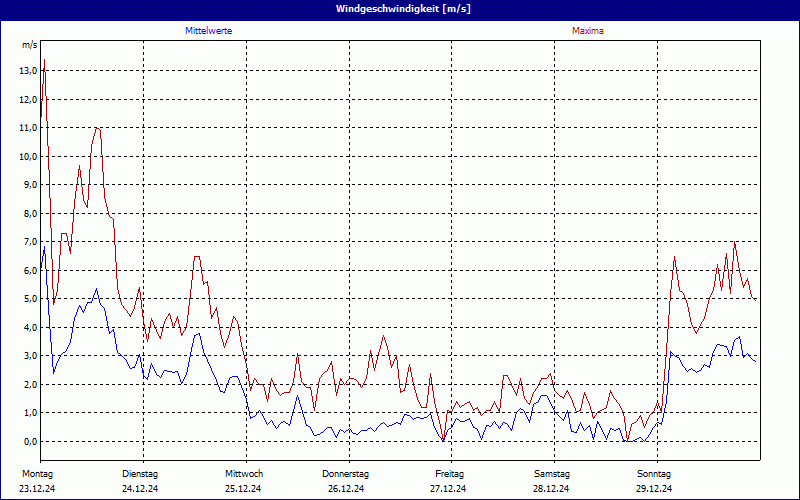Select the Sonntag day label

(654, 473)
